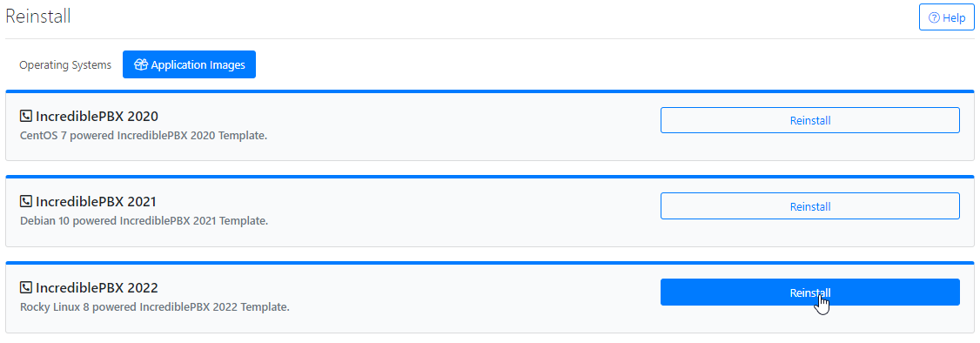Reinstall the CentOS 7 IncrediblePBX 2020 image
This screenshot has height=343, width=980.
810,120
